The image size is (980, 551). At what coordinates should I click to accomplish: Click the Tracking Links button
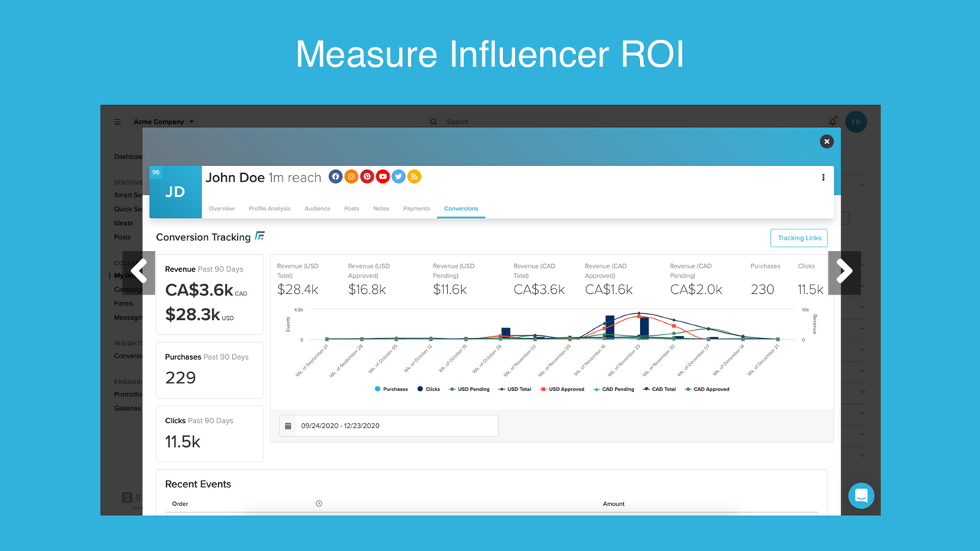pyautogui.click(x=799, y=237)
